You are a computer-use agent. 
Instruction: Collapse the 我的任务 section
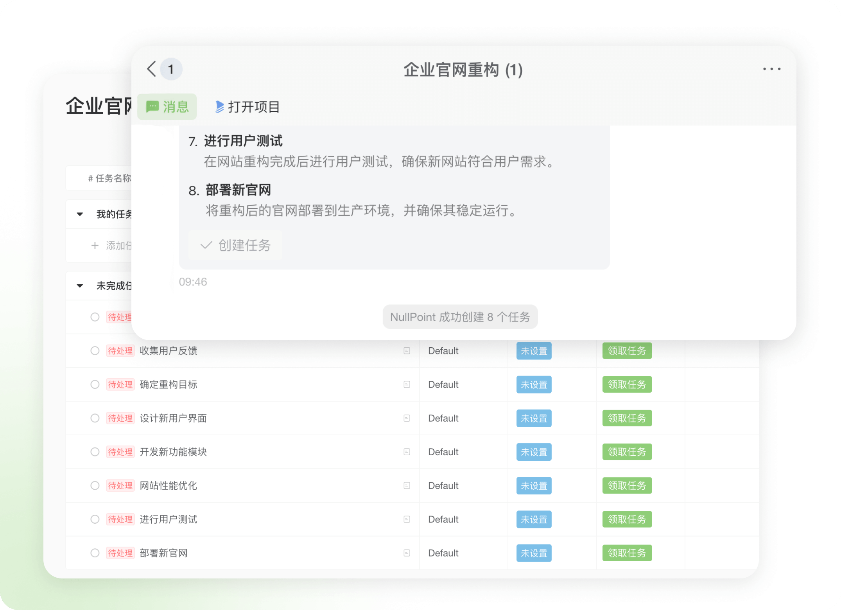[x=80, y=214]
